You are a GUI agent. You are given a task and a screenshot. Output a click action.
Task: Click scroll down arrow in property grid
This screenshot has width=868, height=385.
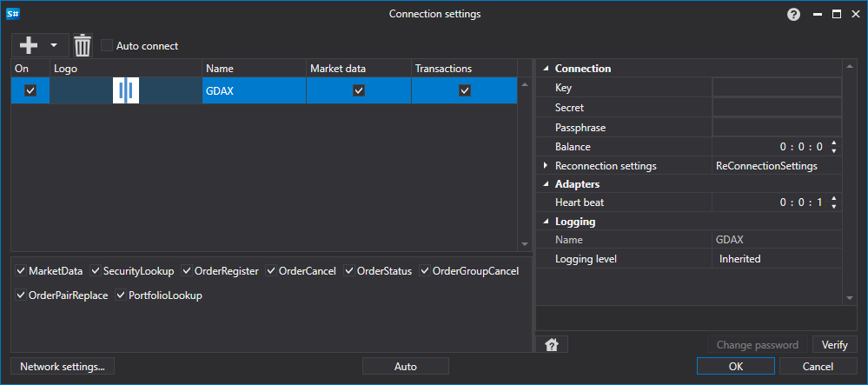point(849,299)
